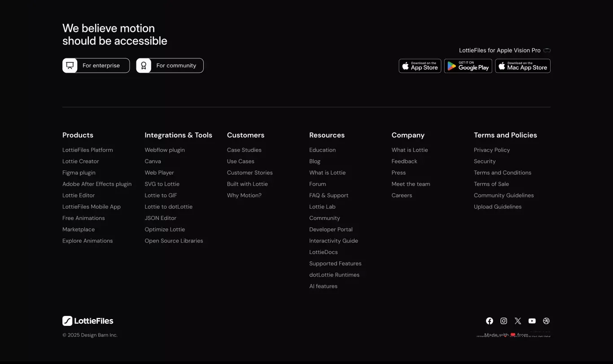The width and height of the screenshot is (613, 364).
Task: Open the Privacy Policy link
Action: pyautogui.click(x=492, y=150)
